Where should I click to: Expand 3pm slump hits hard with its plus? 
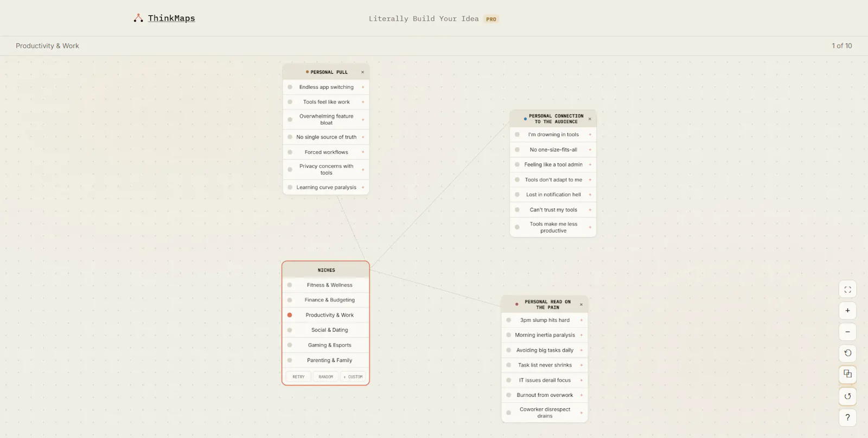[x=581, y=320]
